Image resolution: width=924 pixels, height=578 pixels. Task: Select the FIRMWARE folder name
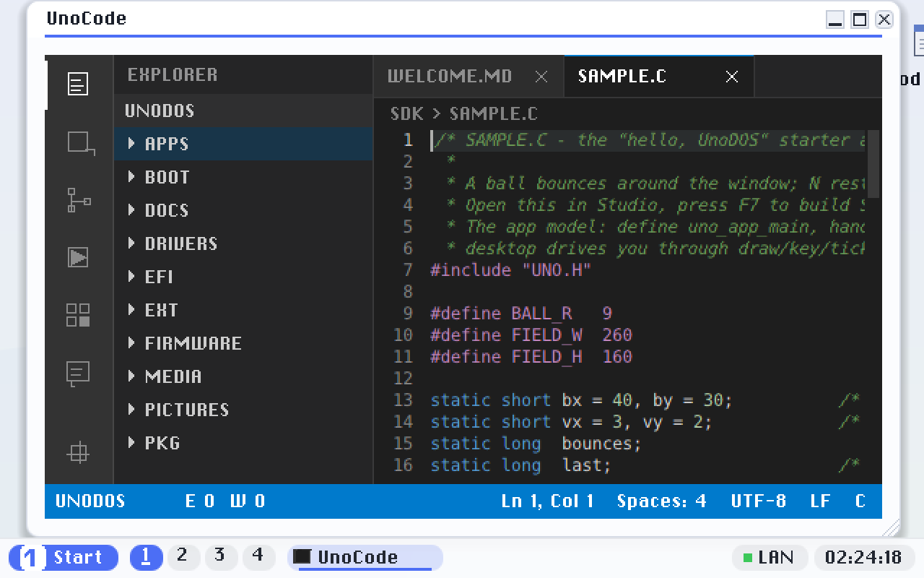(x=193, y=343)
